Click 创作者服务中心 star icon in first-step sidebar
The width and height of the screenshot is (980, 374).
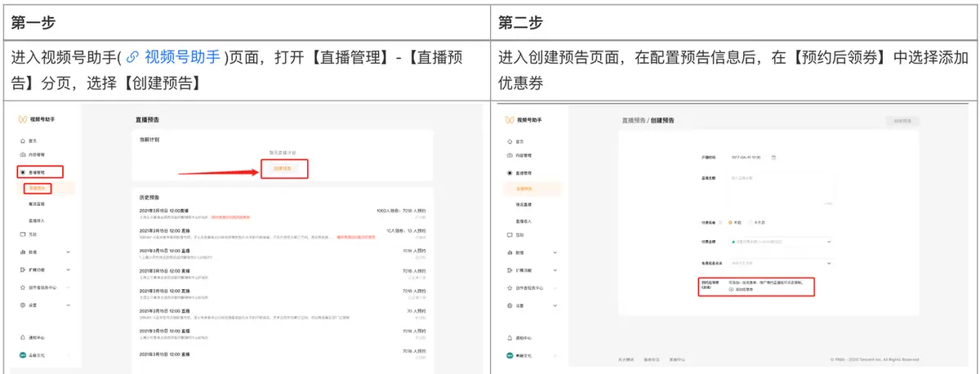tap(22, 287)
